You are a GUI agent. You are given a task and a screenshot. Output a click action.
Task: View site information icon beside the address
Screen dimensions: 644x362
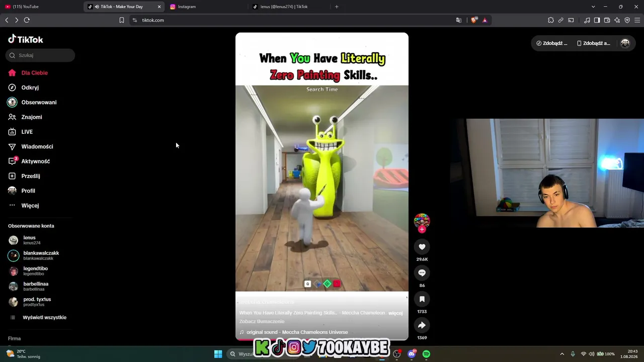(134, 20)
